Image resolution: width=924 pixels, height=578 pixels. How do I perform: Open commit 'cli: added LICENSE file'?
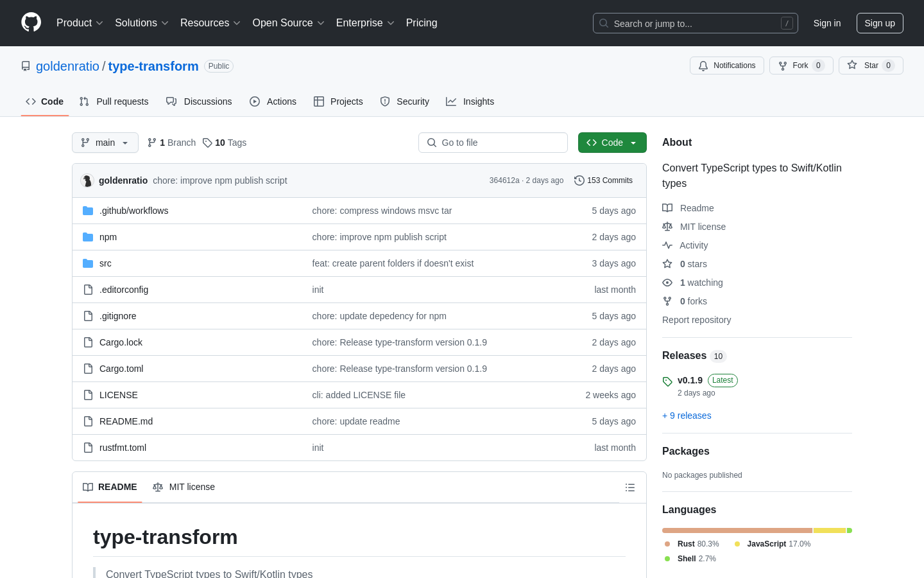[359, 395]
